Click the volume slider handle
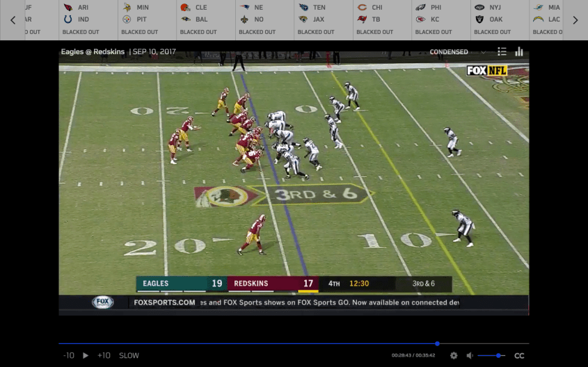This screenshot has height=367, width=588. 499,355
